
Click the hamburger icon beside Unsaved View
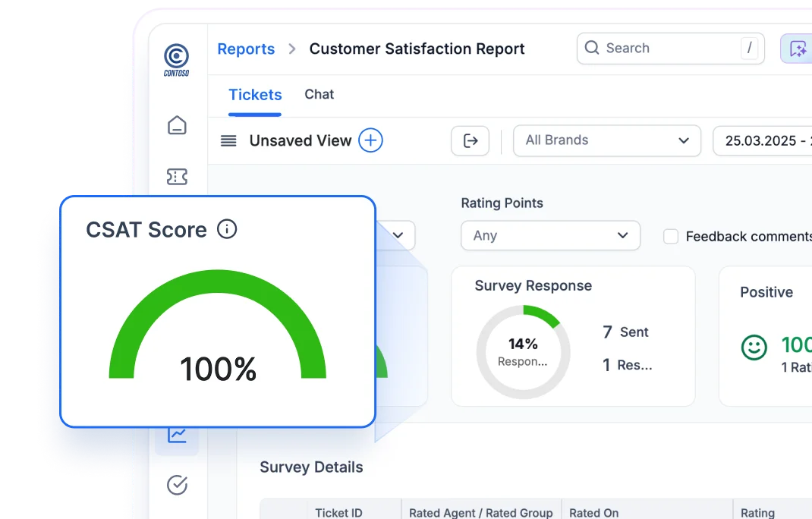[228, 140]
